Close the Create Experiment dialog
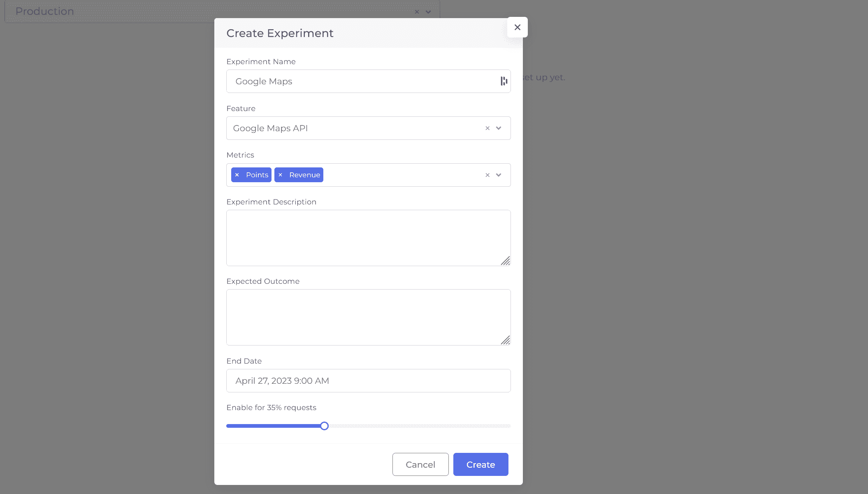Image resolution: width=868 pixels, height=494 pixels. click(517, 27)
